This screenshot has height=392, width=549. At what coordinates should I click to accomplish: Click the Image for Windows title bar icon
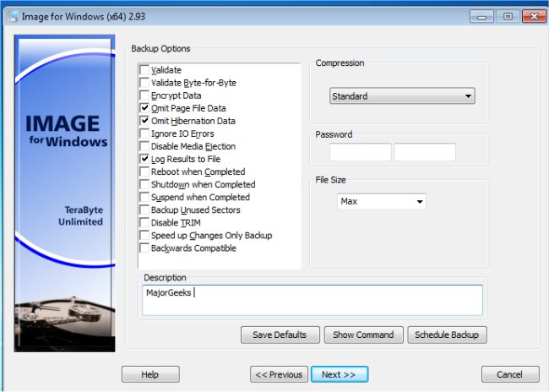(x=13, y=16)
